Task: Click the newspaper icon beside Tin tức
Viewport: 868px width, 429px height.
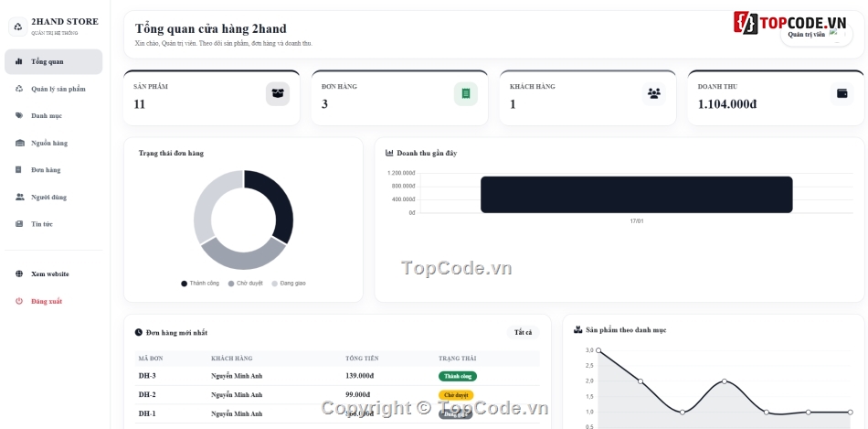Action: [x=19, y=224]
